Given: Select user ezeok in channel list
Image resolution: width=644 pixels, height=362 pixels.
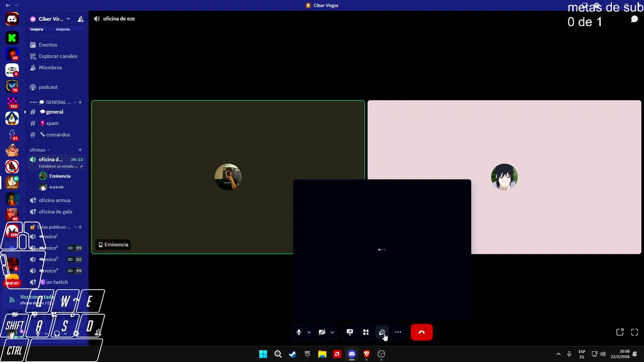Looking at the screenshot, I should (56, 187).
